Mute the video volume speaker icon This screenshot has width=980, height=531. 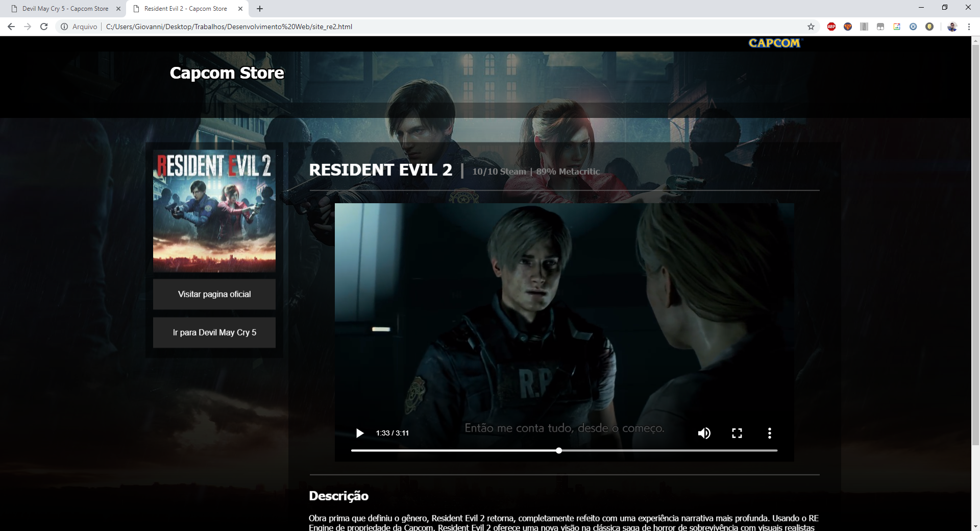point(704,433)
